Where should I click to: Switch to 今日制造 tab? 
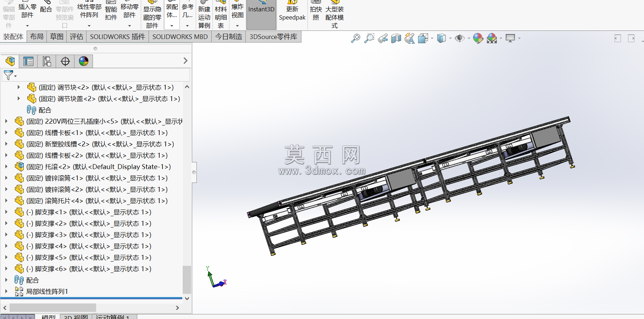pyautogui.click(x=229, y=37)
